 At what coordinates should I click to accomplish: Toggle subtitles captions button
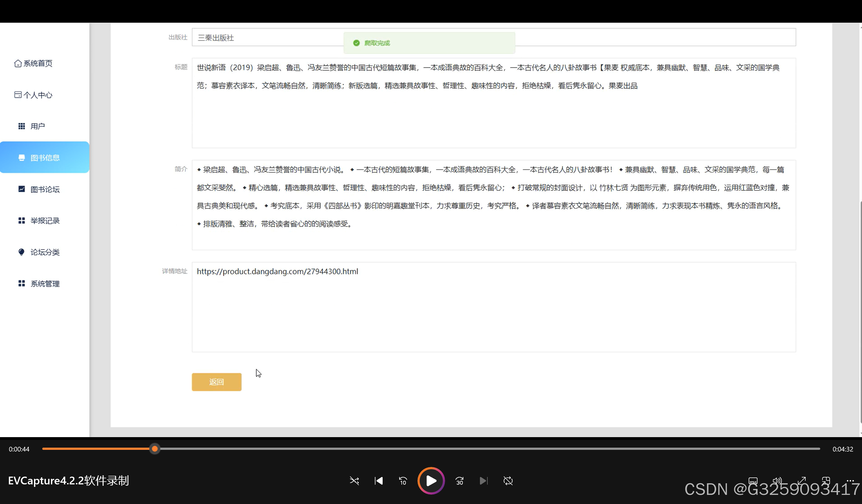[753, 481]
